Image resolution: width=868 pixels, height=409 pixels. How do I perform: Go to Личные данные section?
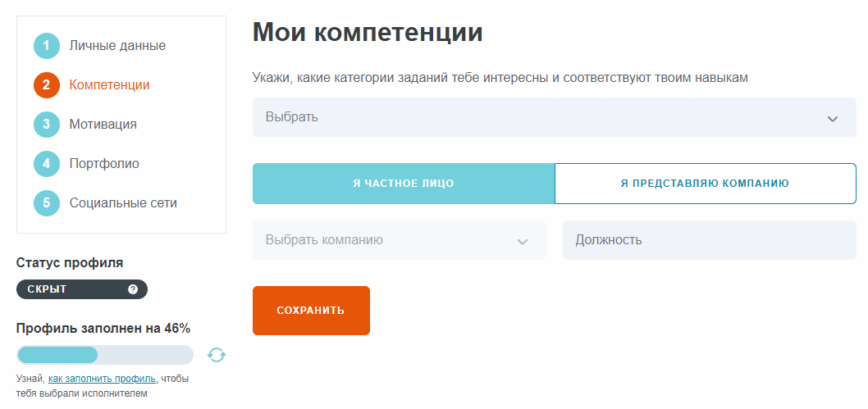point(117,45)
